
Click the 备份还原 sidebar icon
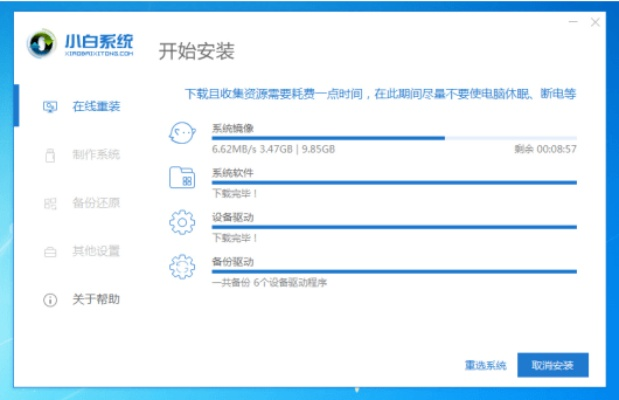click(50, 203)
